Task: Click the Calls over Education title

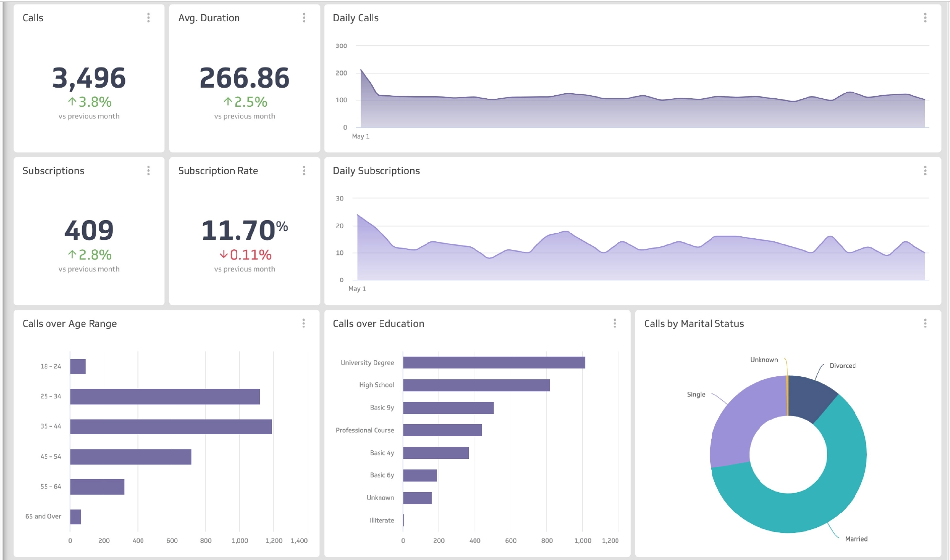Action: point(379,324)
